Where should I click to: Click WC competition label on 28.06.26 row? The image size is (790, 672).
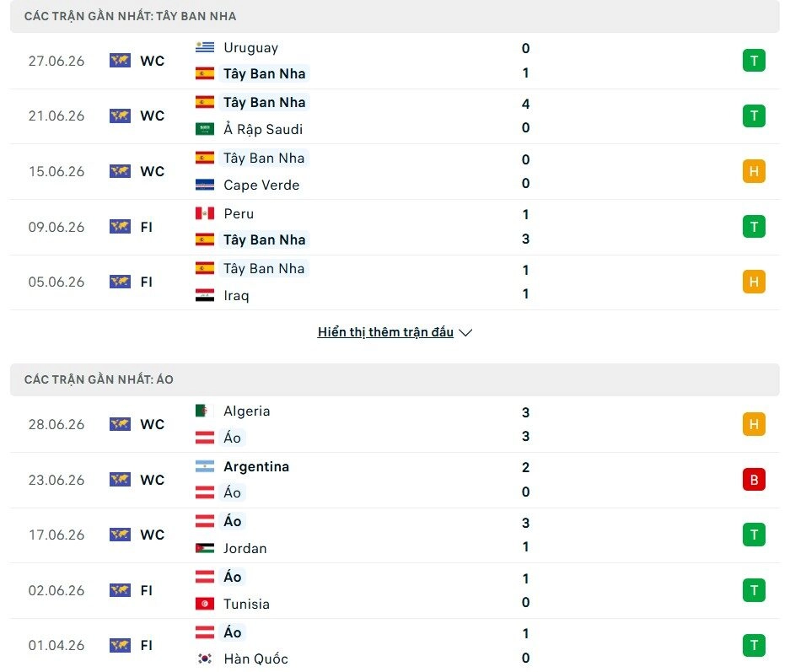tap(152, 424)
